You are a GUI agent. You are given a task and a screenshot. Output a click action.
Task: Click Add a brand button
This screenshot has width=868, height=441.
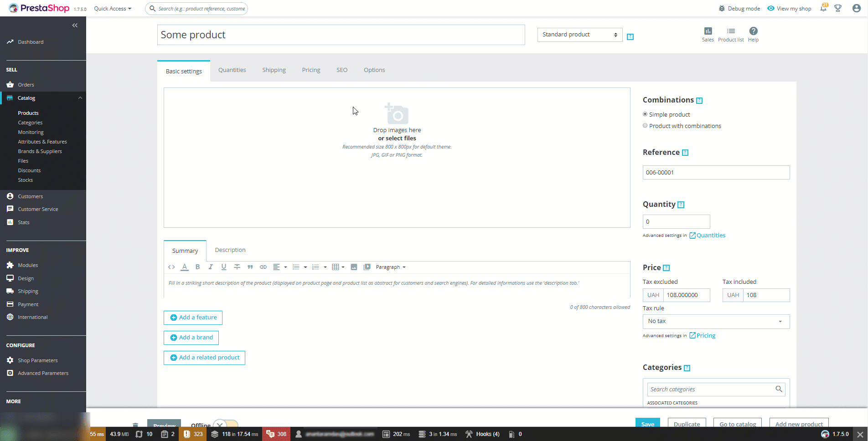click(191, 338)
